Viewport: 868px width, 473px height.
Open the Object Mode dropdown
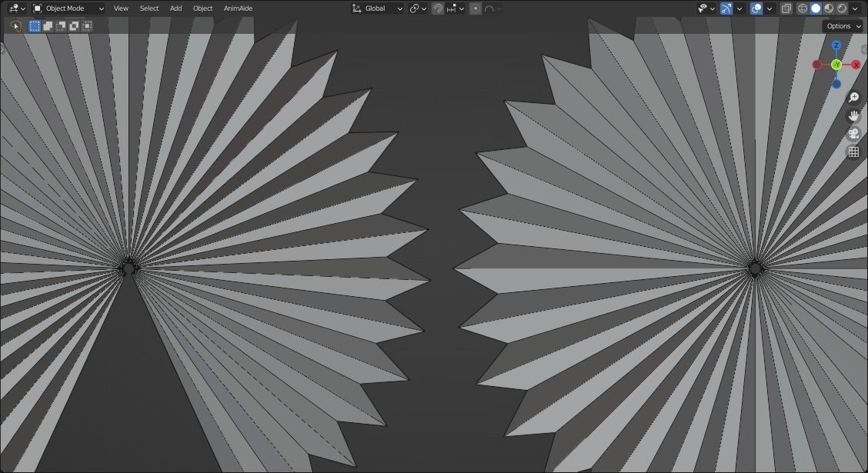[68, 8]
